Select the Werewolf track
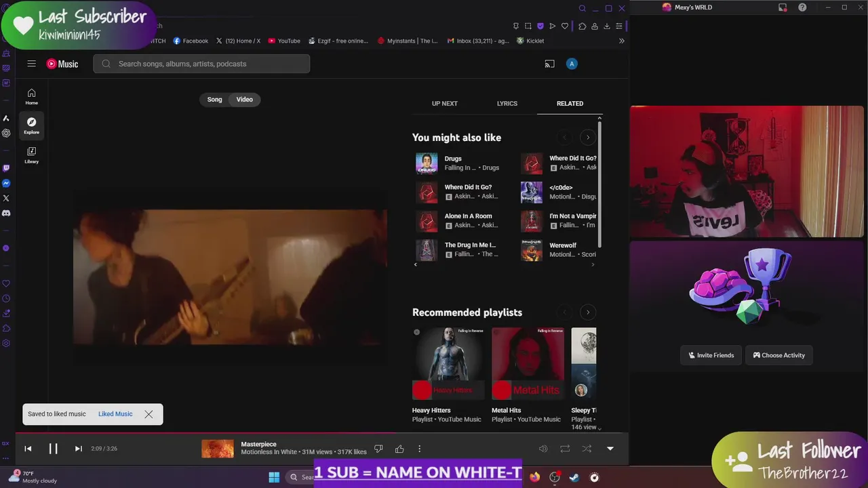Screen dimensions: 868x488 (559, 250)
